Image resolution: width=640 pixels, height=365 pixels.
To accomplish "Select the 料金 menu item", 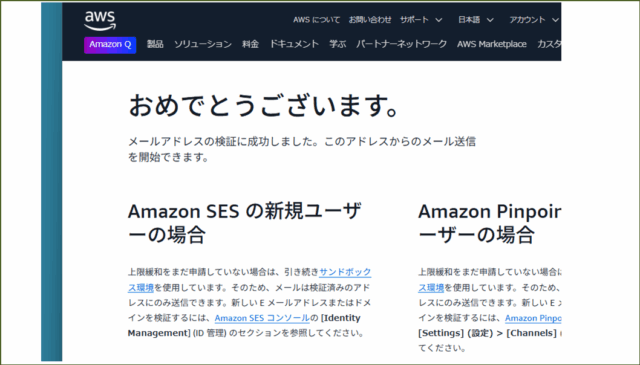I will point(250,44).
